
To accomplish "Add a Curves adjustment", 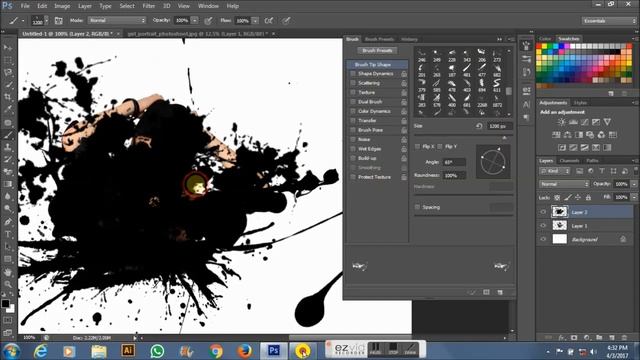I will [x=584, y=122].
